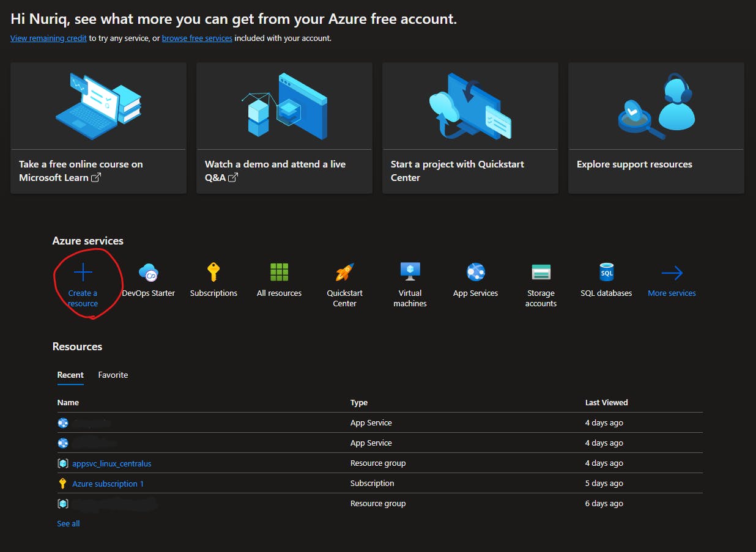
Task: Launch Quickstart Center rocket icon
Action: pos(344,272)
